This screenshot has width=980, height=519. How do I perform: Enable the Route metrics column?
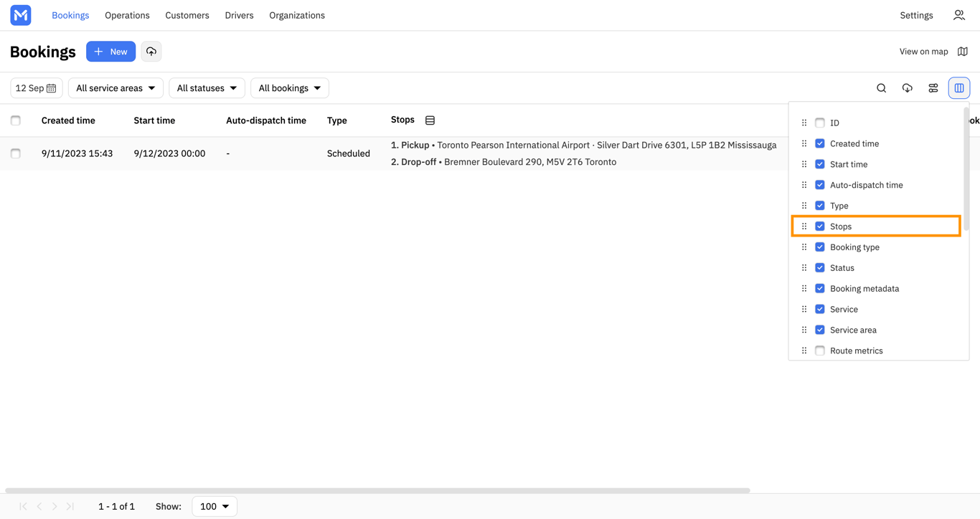coord(820,351)
